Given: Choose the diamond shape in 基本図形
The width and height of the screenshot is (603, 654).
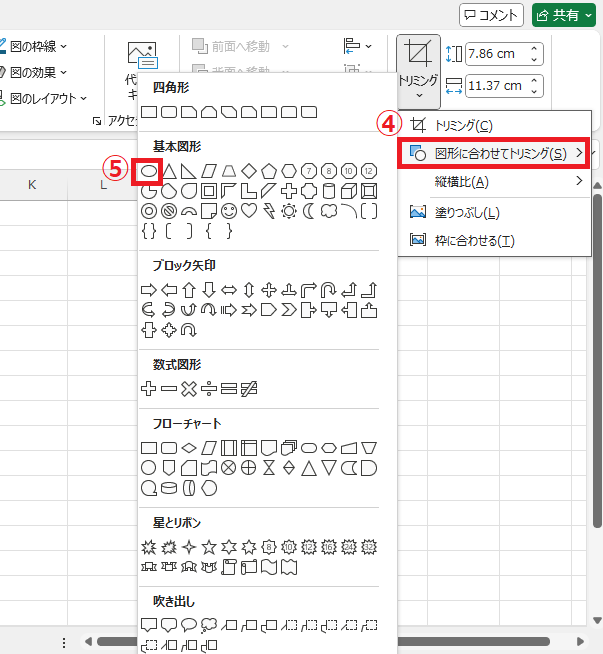Looking at the screenshot, I should (x=249, y=171).
